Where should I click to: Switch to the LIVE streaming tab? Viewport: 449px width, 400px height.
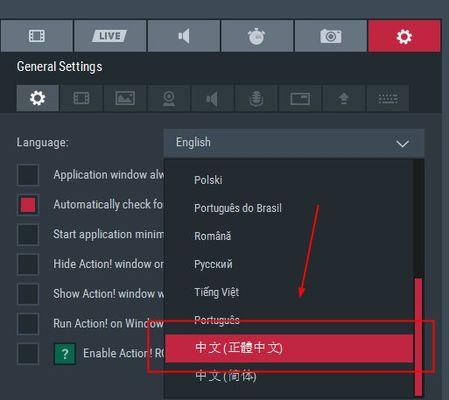tap(110, 36)
